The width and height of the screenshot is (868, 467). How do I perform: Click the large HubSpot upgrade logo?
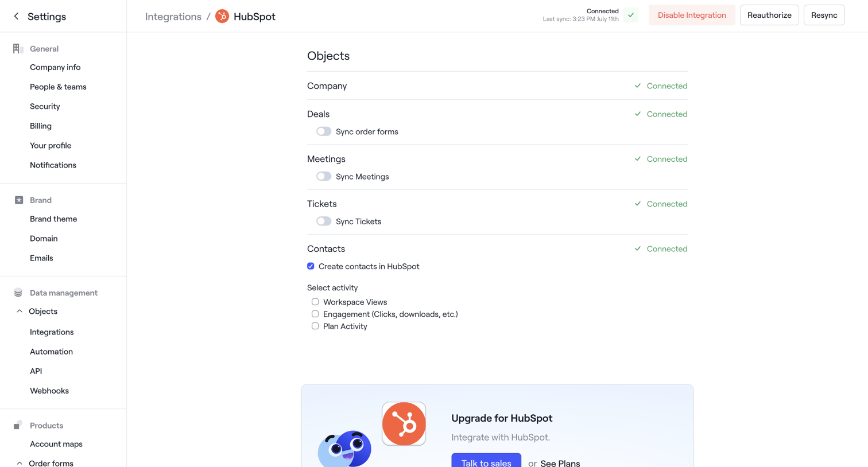click(404, 424)
